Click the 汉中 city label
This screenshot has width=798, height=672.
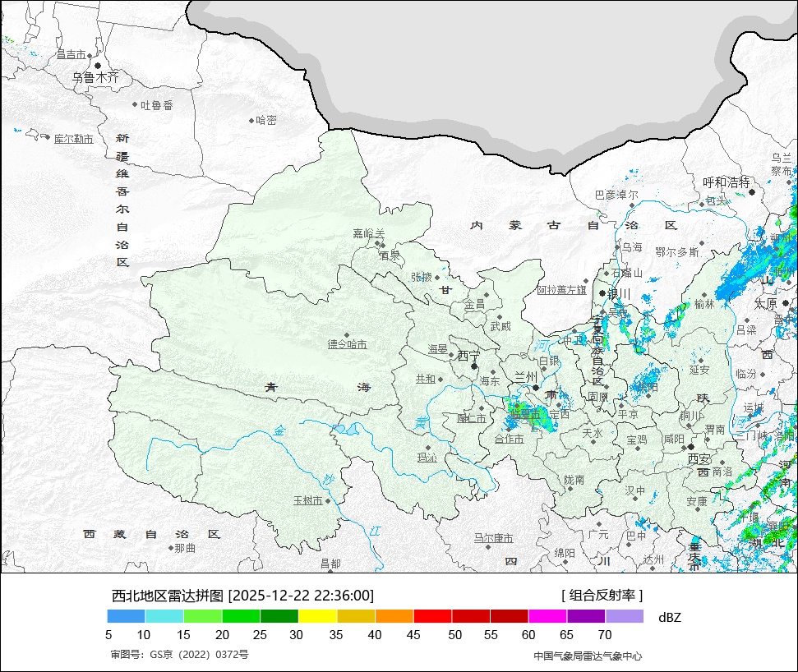pos(634,490)
